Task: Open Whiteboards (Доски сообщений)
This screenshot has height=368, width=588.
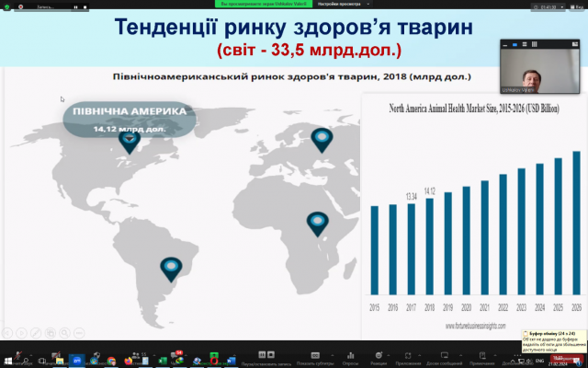Action: [446, 355]
